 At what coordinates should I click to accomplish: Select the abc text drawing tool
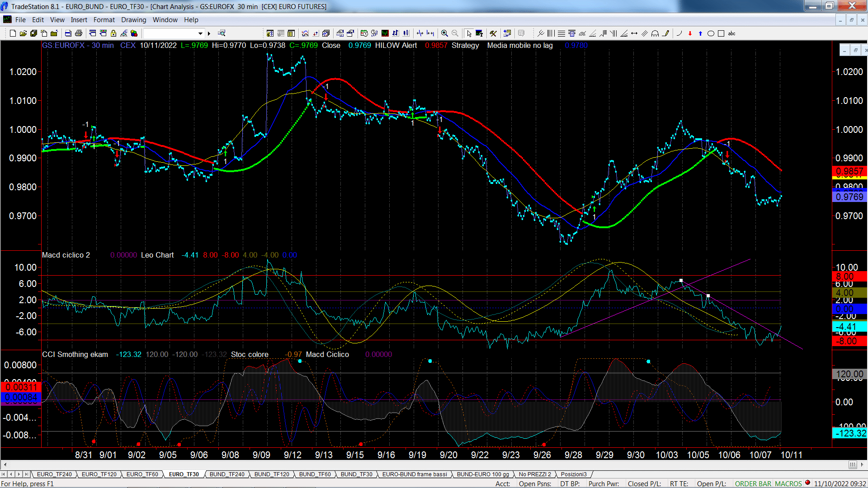click(731, 33)
